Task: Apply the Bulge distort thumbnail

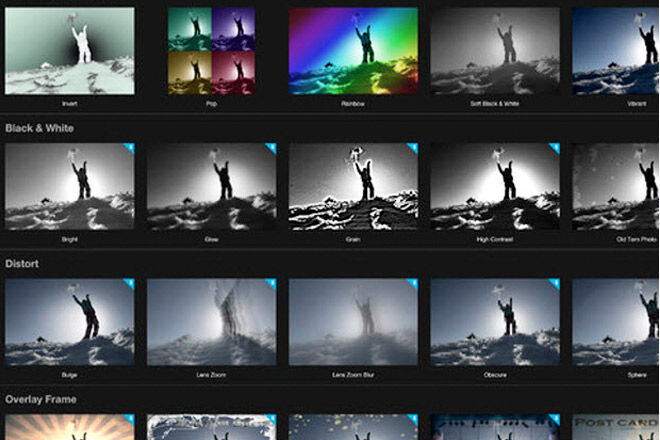Action: click(69, 322)
